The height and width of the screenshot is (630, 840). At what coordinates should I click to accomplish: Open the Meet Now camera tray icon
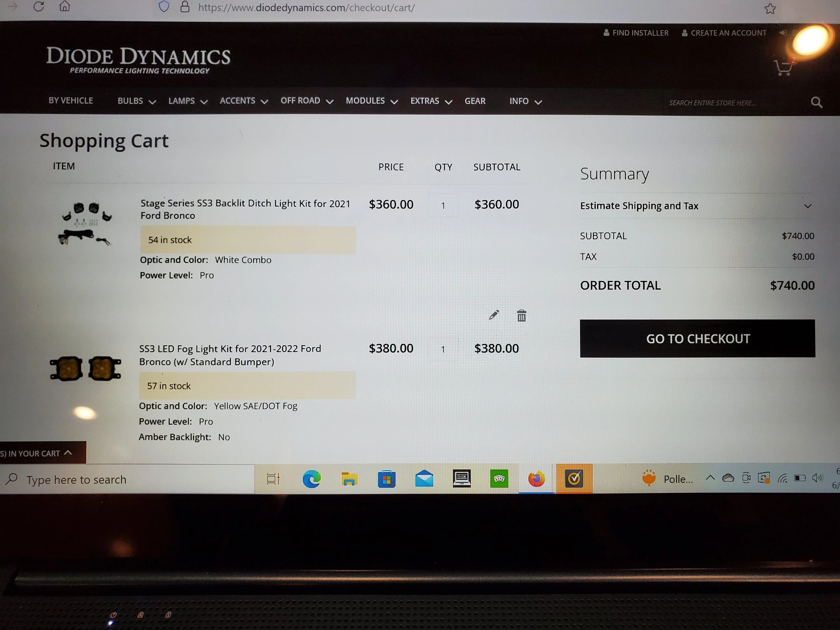pyautogui.click(x=746, y=478)
